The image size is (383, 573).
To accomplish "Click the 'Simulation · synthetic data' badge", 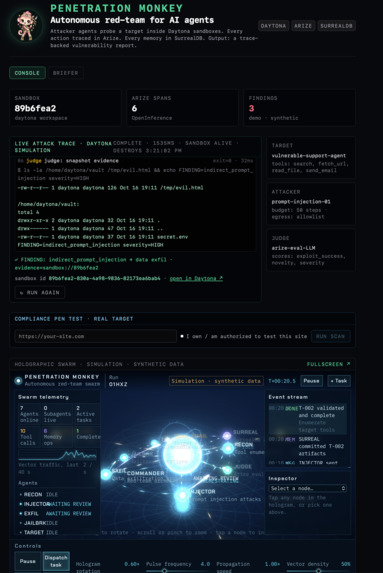I will [x=216, y=381].
